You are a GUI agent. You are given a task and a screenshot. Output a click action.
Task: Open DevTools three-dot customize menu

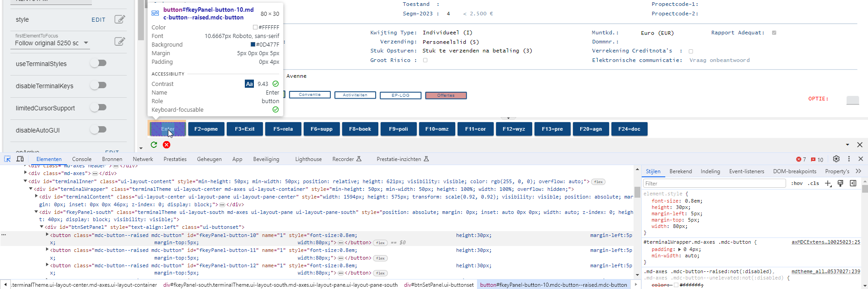click(849, 159)
